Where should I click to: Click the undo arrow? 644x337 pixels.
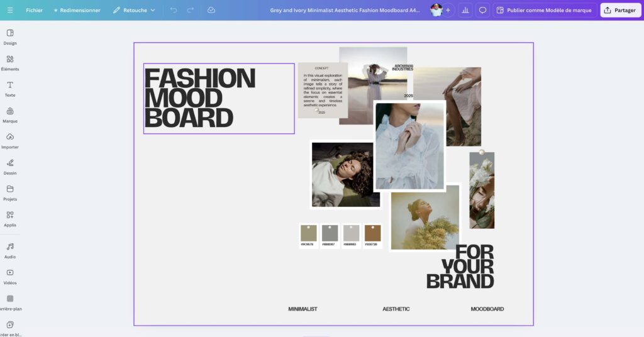pos(174,10)
